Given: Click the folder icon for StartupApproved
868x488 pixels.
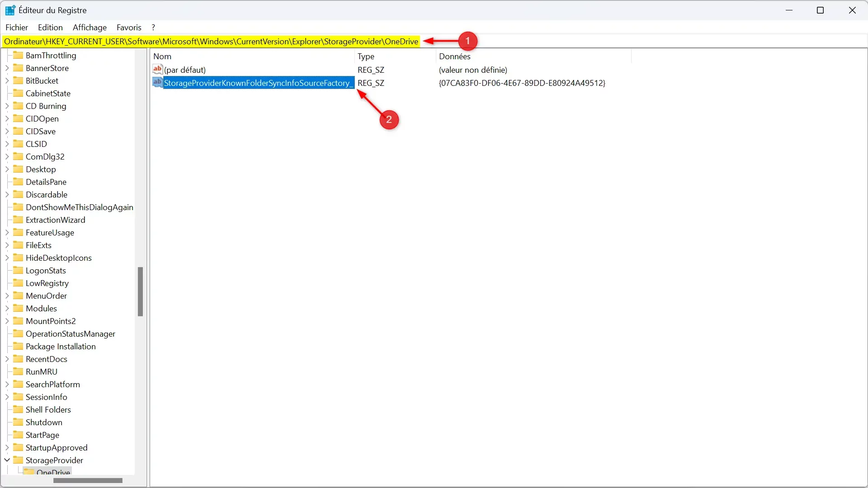Looking at the screenshot, I should [19, 447].
